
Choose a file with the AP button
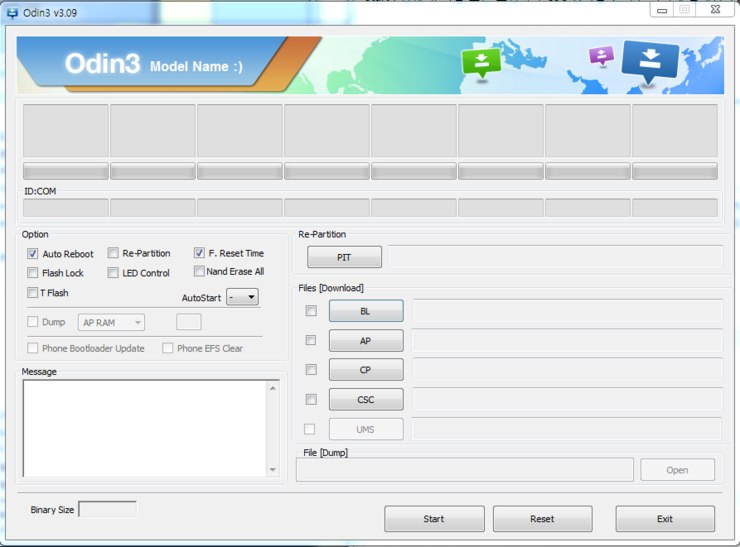click(x=366, y=341)
